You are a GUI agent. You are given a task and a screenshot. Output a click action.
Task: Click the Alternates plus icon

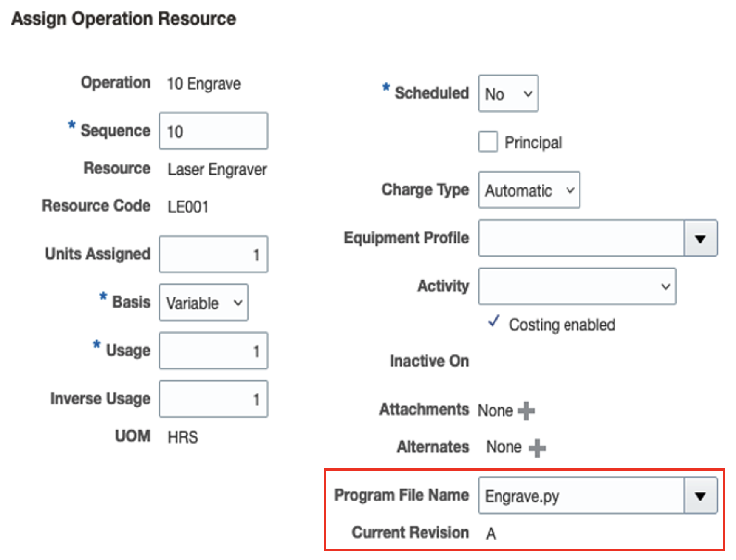(x=537, y=448)
